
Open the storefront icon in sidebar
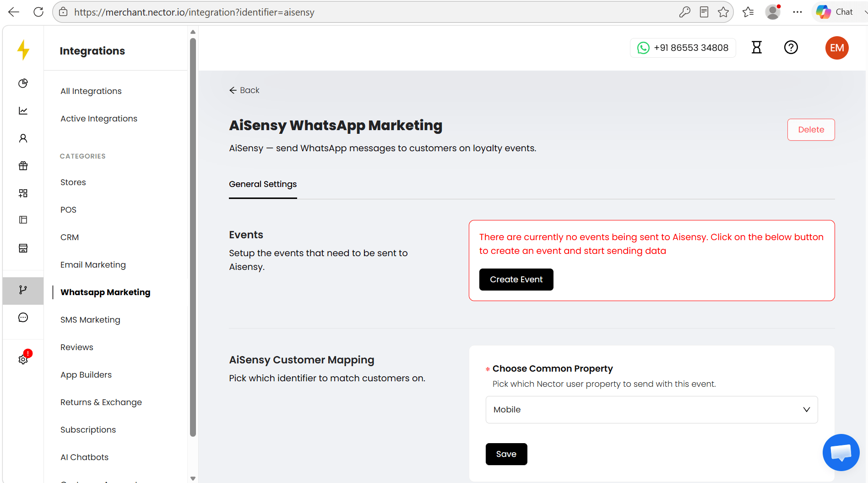click(x=23, y=248)
